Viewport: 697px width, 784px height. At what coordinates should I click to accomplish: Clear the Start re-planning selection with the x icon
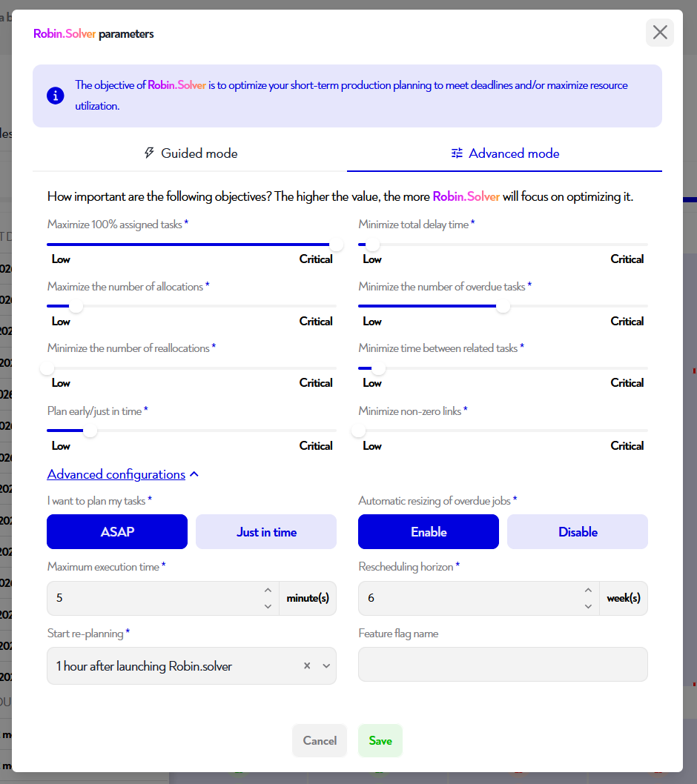[306, 665]
